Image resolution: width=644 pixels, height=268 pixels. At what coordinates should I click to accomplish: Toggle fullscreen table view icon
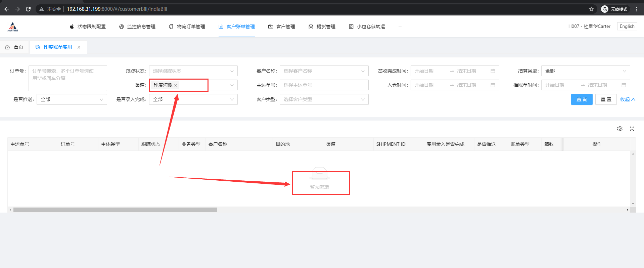(632, 129)
